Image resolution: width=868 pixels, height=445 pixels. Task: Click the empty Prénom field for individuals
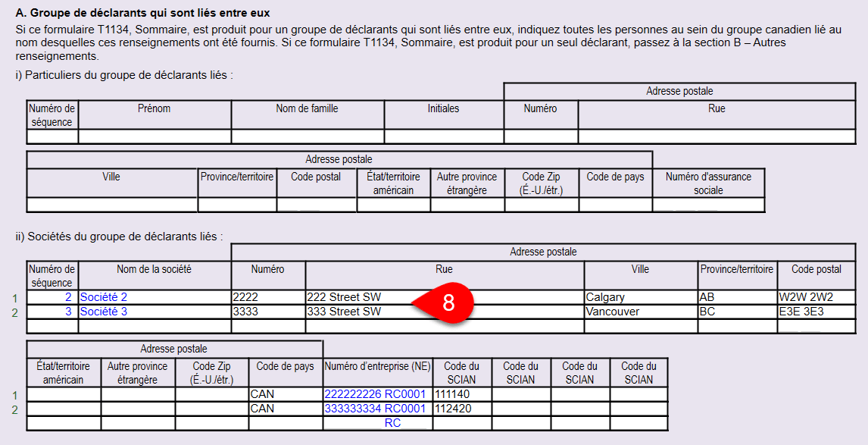(155, 136)
